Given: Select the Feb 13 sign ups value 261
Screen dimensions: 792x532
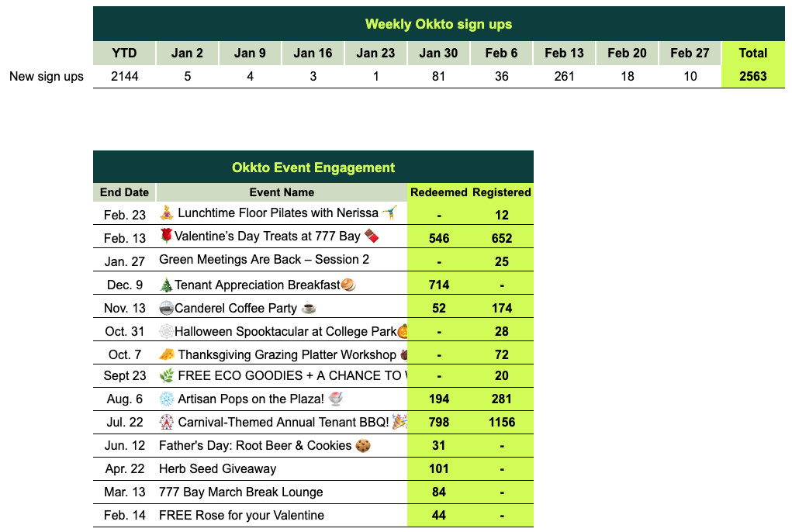Looking at the screenshot, I should click(x=564, y=76).
